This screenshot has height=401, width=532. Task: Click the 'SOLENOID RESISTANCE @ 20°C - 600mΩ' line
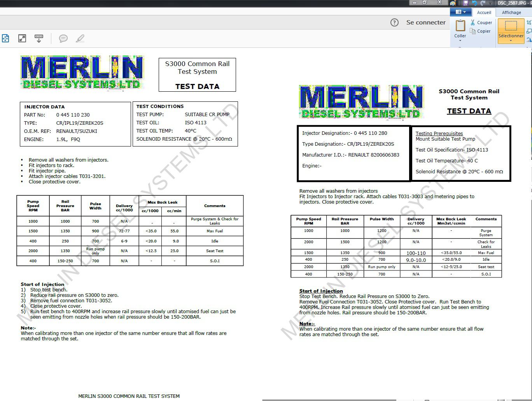pos(184,139)
